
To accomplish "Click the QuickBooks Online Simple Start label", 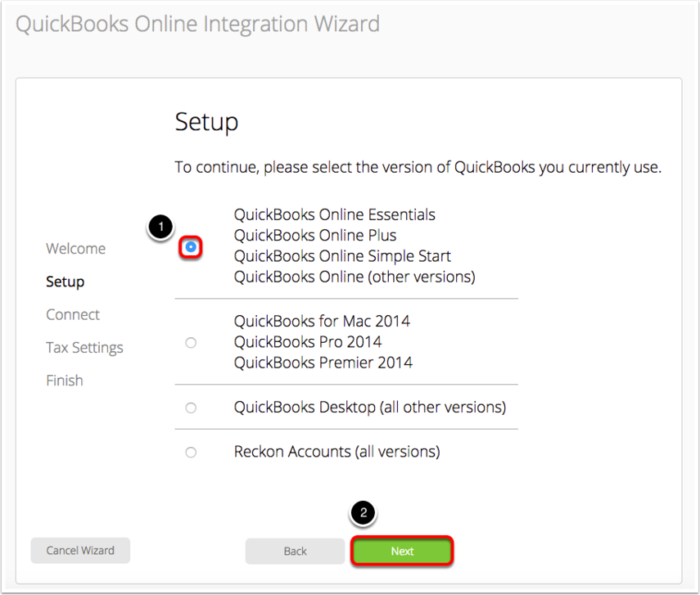I will [x=342, y=256].
